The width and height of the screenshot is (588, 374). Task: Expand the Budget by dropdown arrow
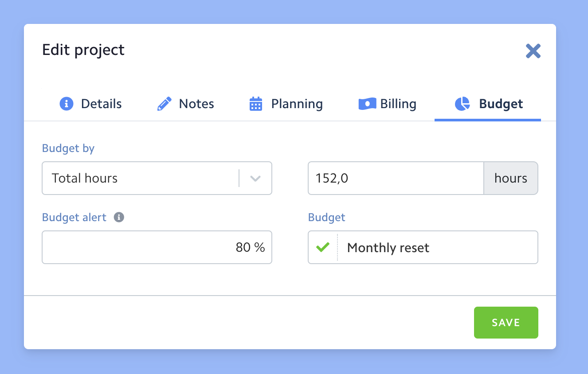pyautogui.click(x=255, y=179)
